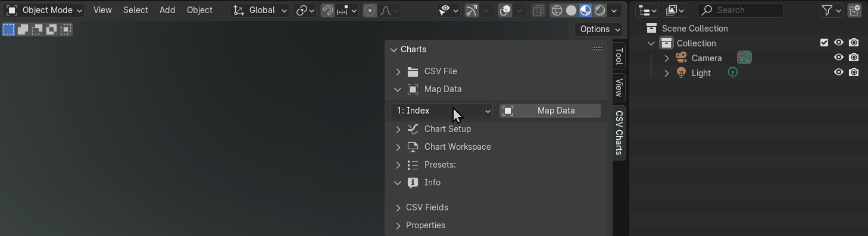Image resolution: width=868 pixels, height=236 pixels.
Task: Toggle viewport gizmos
Action: coord(472,10)
